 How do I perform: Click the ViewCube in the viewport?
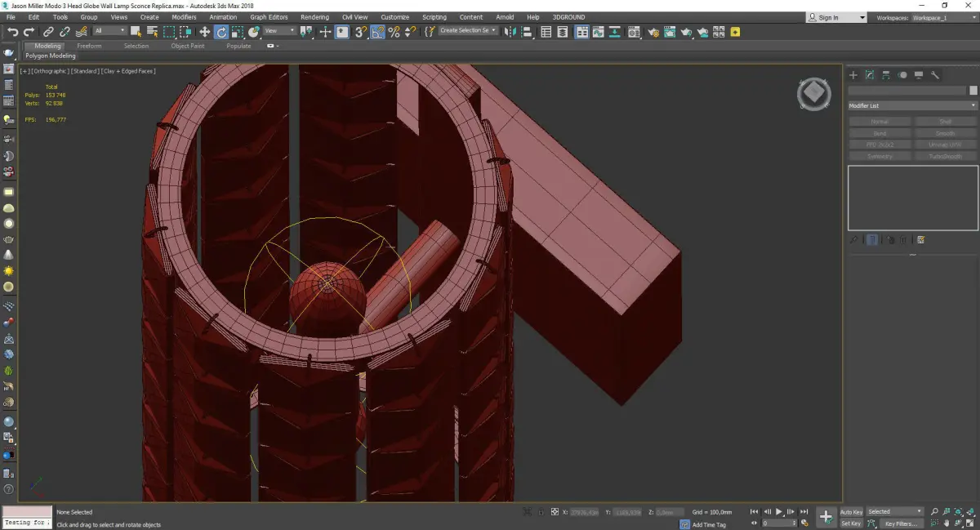814,94
